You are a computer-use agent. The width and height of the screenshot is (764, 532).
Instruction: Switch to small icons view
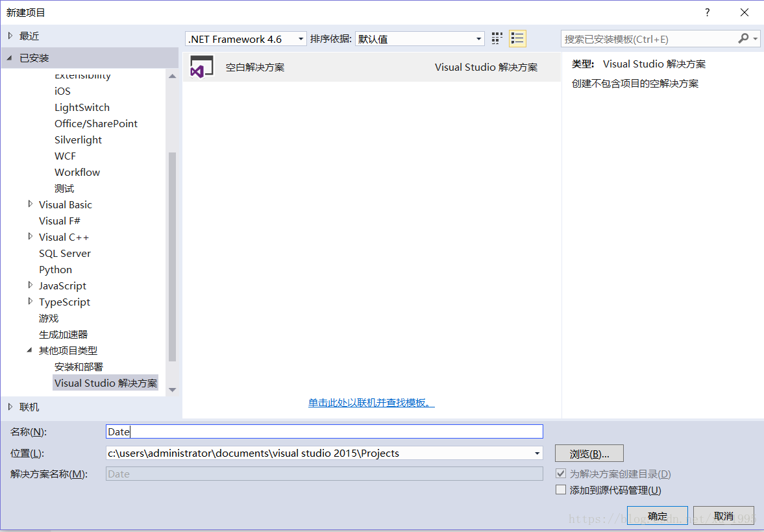[497, 38]
